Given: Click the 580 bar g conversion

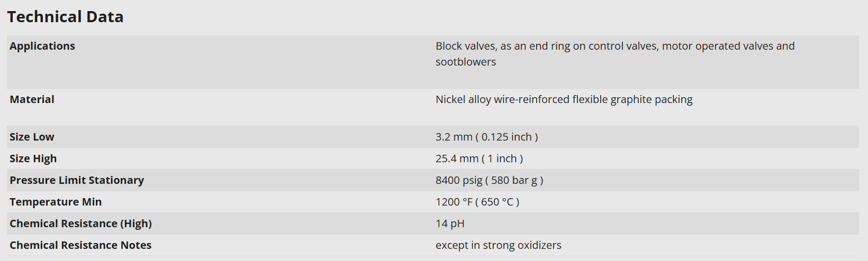Looking at the screenshot, I should [x=514, y=180].
